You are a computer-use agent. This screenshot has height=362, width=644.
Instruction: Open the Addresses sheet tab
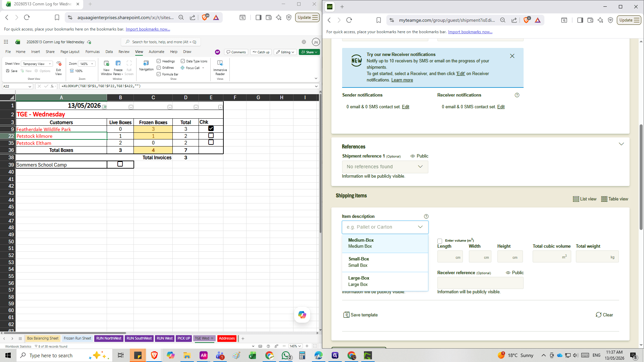(227, 339)
